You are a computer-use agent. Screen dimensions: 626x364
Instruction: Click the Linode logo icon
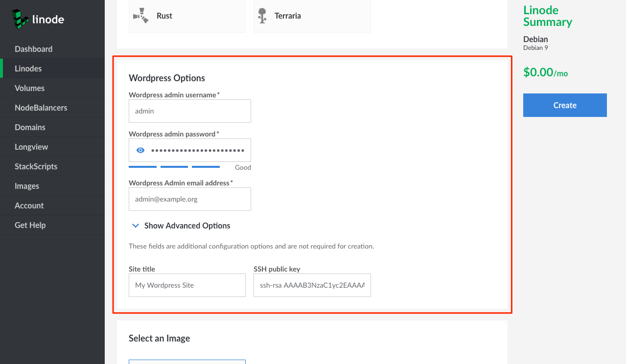pyautogui.click(x=20, y=19)
